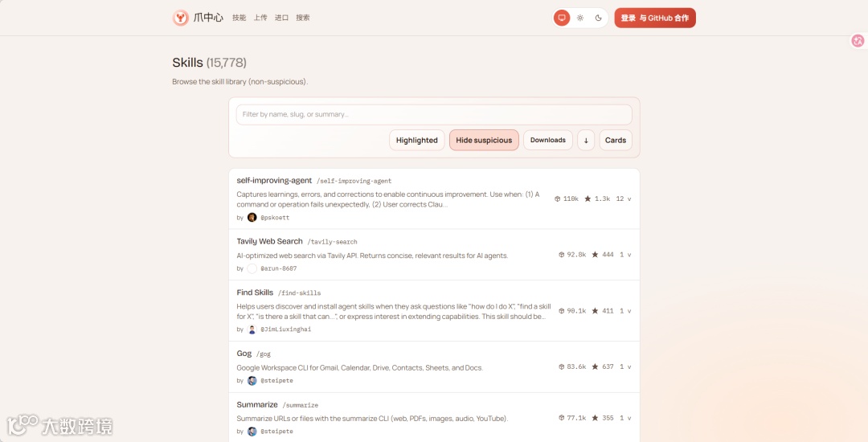This screenshot has width=868, height=442.
Task: Click star icon next to 637
Action: (595, 366)
